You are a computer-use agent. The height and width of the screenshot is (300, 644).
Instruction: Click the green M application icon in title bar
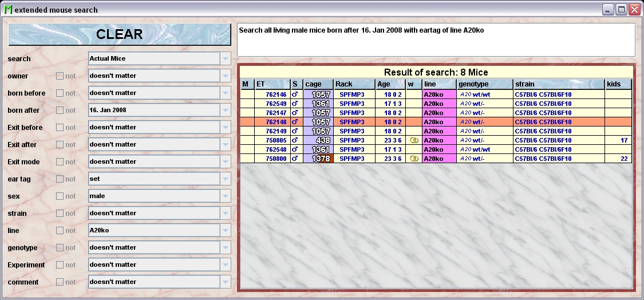[7, 10]
